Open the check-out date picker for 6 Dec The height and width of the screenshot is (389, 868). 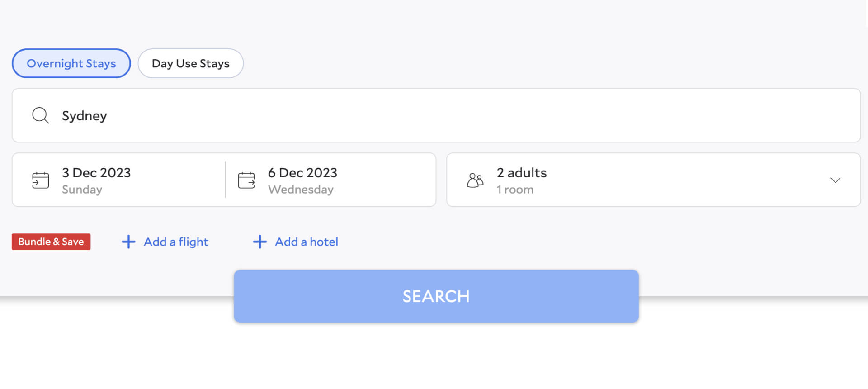pos(302,172)
